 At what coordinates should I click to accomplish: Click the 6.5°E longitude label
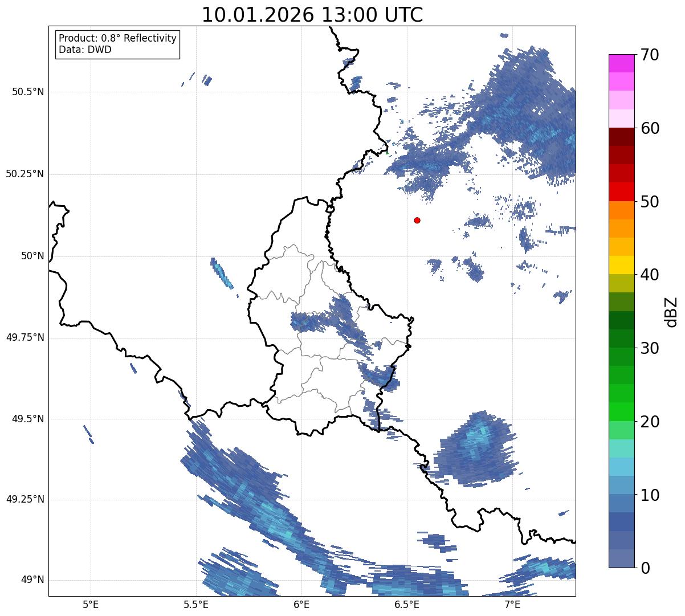click(x=407, y=604)
